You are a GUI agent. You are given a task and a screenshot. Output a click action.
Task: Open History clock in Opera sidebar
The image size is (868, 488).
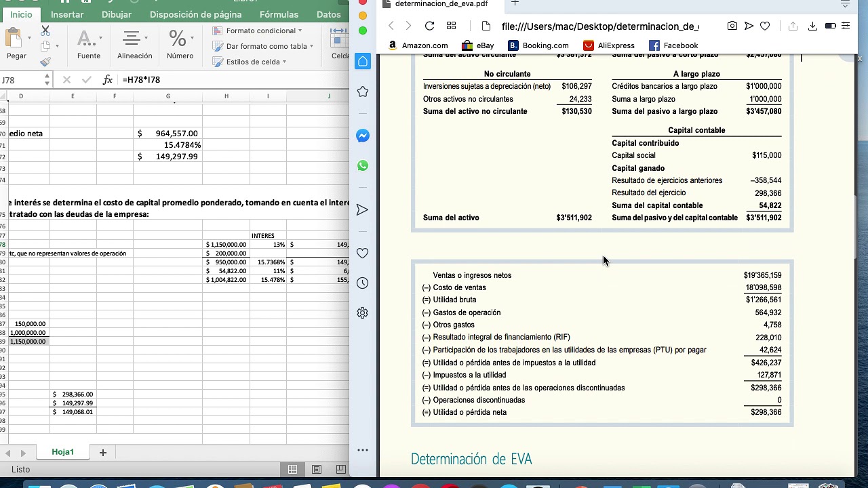tap(363, 283)
